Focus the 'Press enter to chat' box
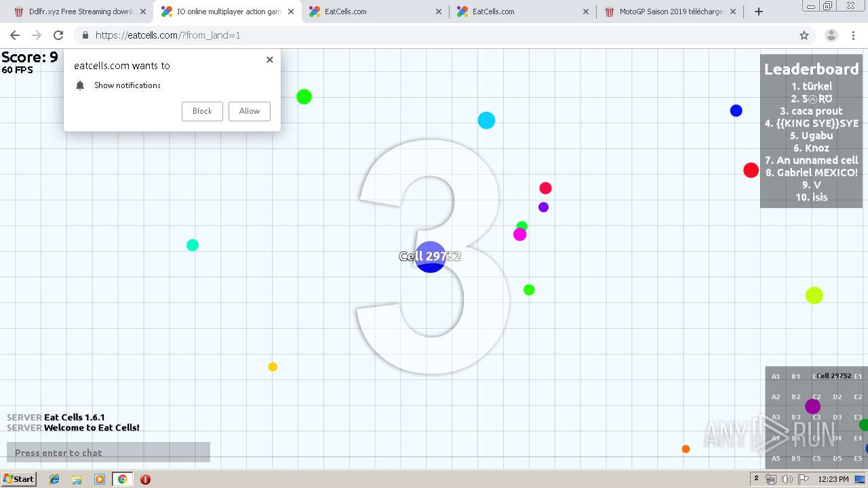The width and height of the screenshot is (868, 488). [108, 452]
